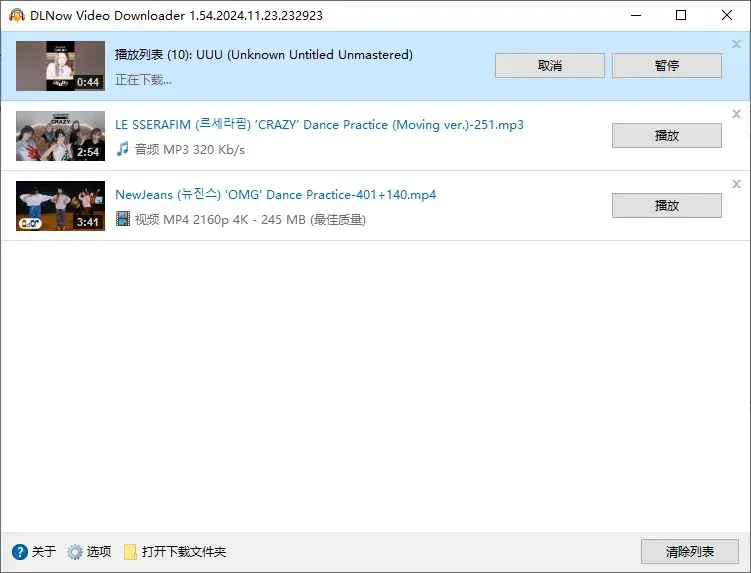The height and width of the screenshot is (573, 751).
Task: Click the DLNow app icon in title bar
Action: (x=16, y=16)
